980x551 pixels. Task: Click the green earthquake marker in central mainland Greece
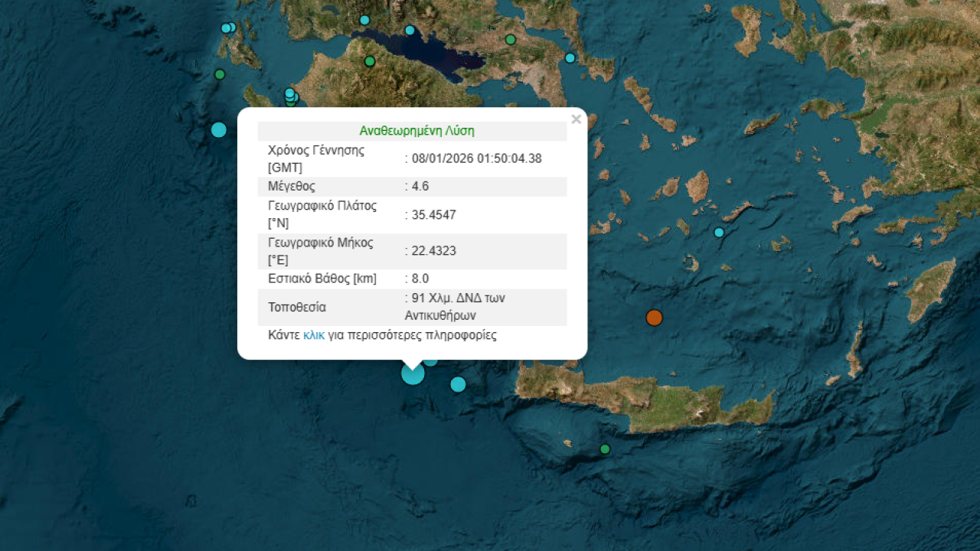click(369, 60)
